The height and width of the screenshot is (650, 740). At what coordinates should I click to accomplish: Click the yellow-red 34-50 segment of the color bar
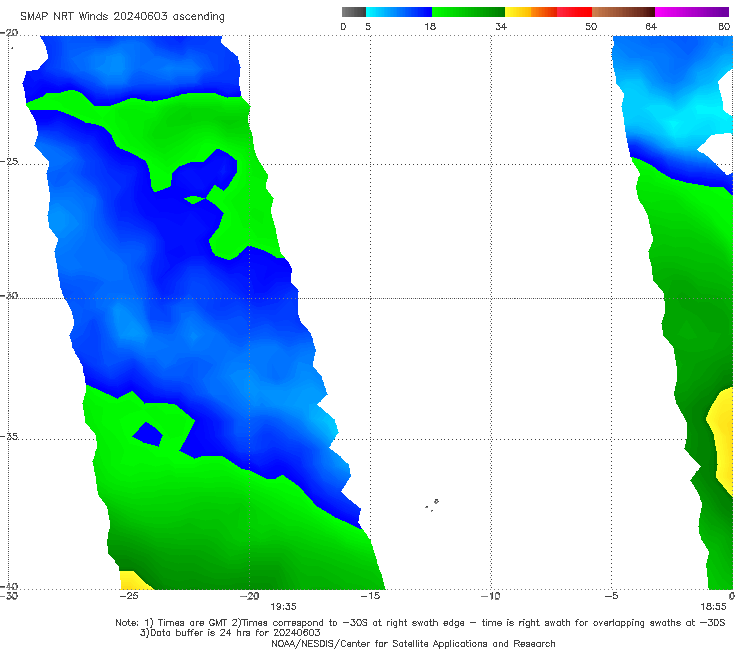[548, 12]
